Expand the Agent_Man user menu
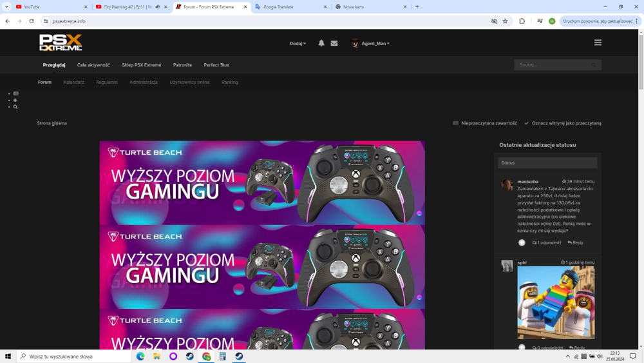644x363 pixels. (x=375, y=43)
